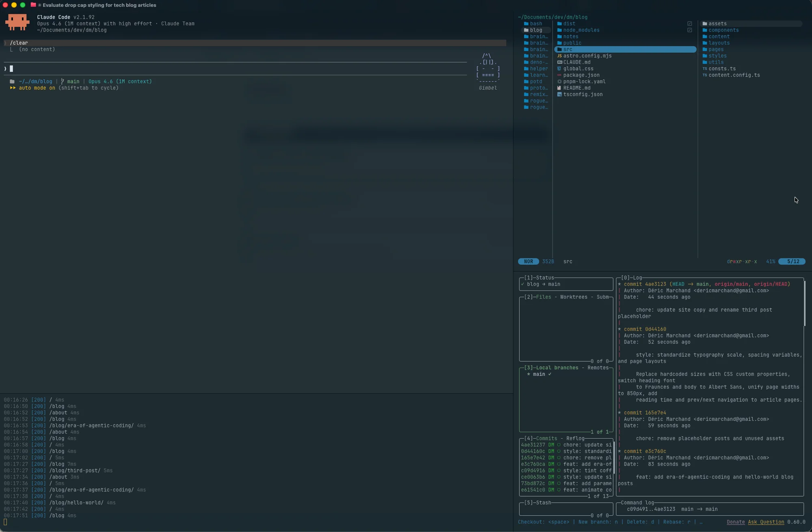This screenshot has width=812, height=532.
Task: Open the Donate link in lazygit
Action: click(x=735, y=522)
